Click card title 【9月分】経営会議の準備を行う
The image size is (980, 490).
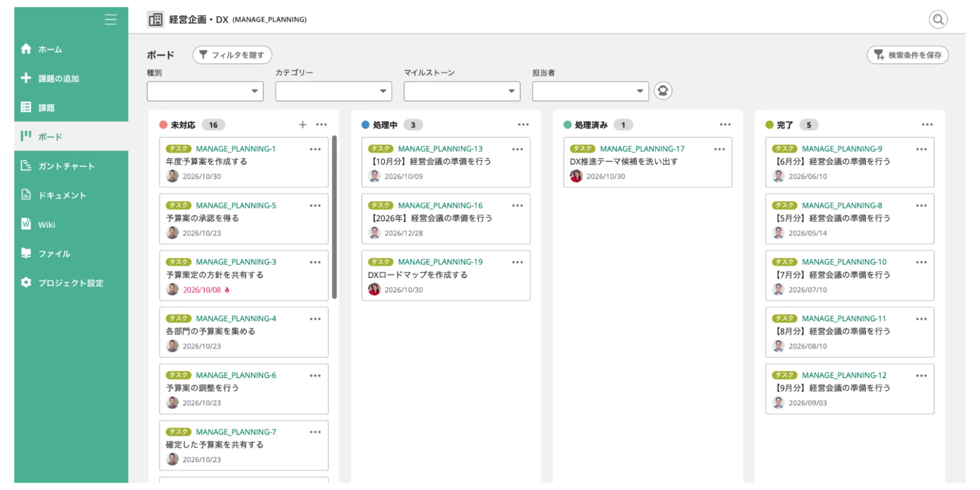coord(831,387)
